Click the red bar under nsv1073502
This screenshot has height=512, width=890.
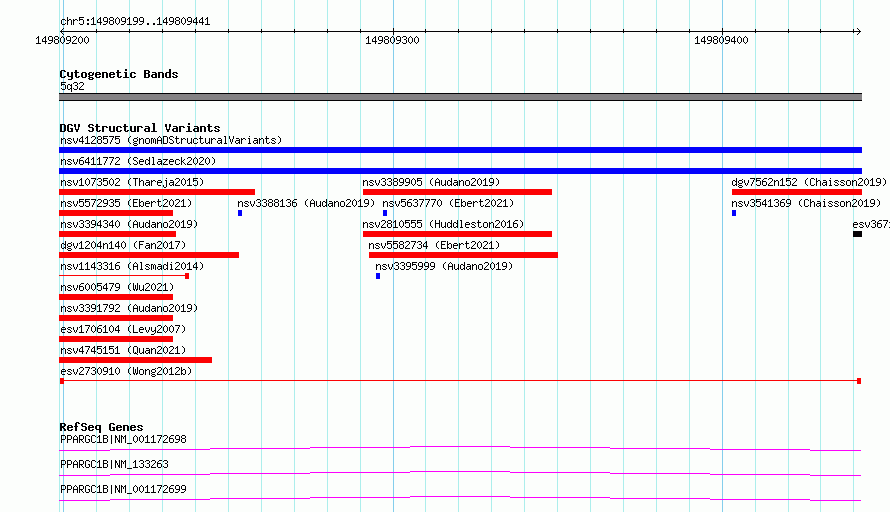click(157, 192)
